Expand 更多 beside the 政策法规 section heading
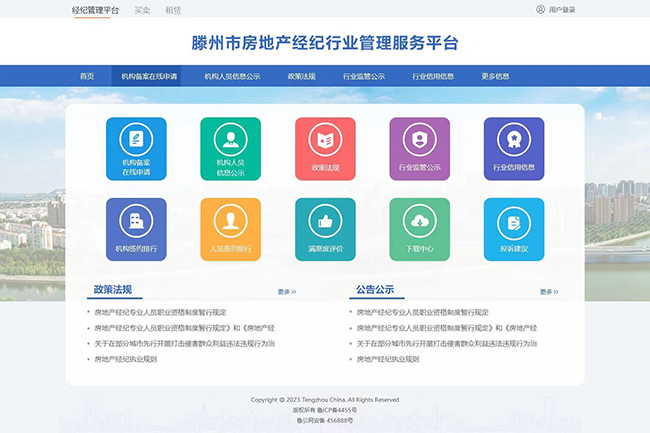 pyautogui.click(x=287, y=292)
